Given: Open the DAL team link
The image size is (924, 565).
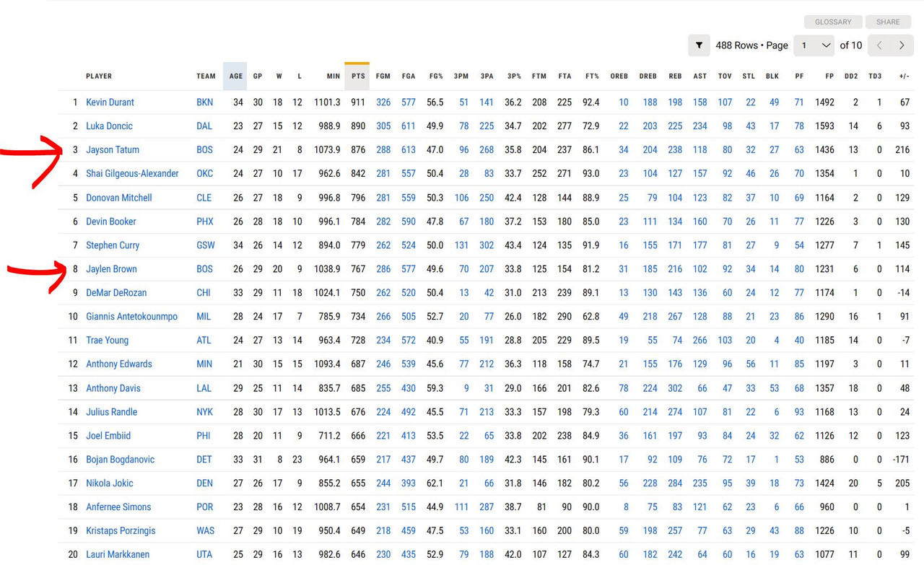Looking at the screenshot, I should (204, 126).
